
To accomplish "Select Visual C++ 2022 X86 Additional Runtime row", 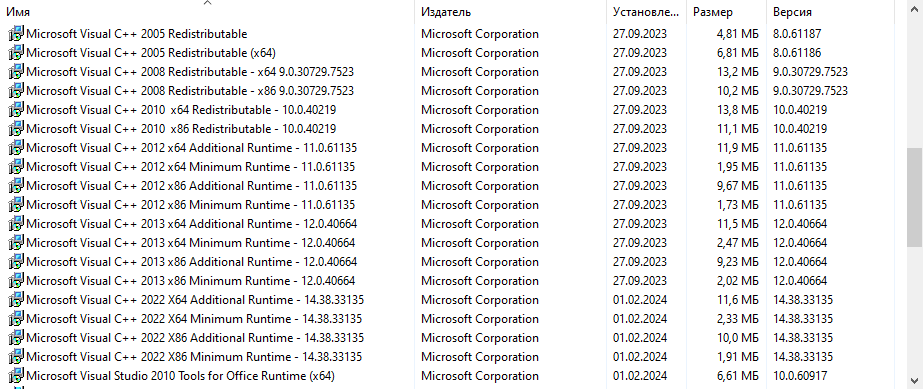I will click(447, 338).
